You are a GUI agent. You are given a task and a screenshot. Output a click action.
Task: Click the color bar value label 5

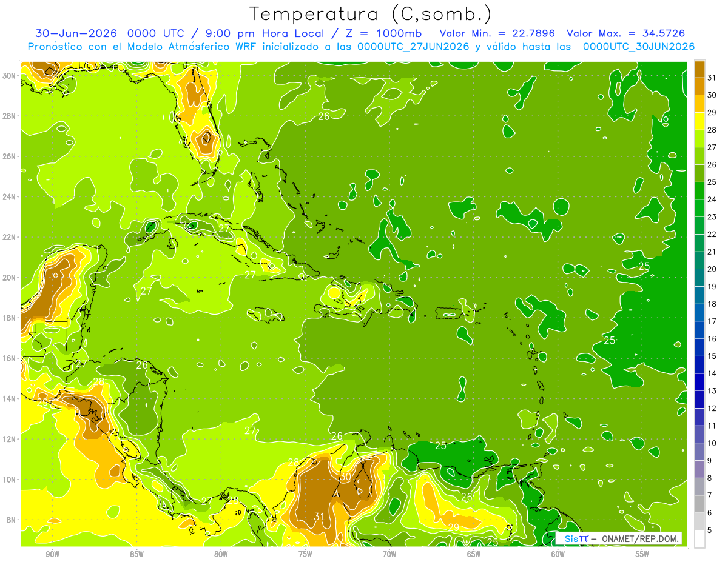(710, 530)
